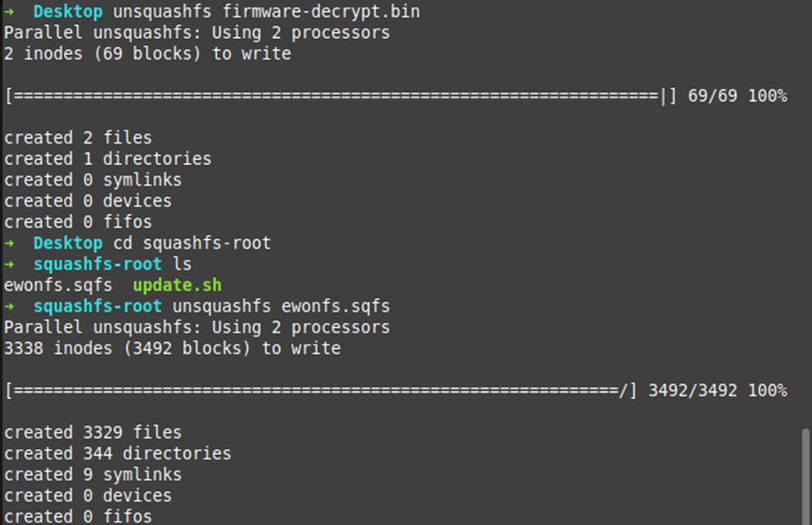Click the 69/69 progress bar
Image resolution: width=812 pixels, height=525 pixels.
[337, 97]
